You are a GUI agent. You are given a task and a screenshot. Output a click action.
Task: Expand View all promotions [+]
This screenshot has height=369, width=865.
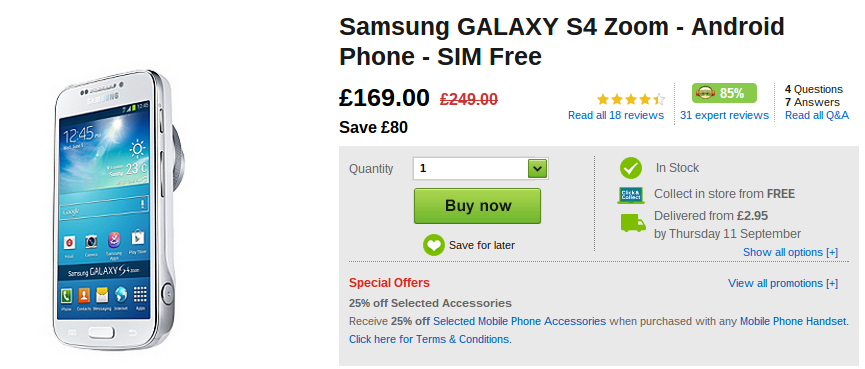(x=783, y=283)
